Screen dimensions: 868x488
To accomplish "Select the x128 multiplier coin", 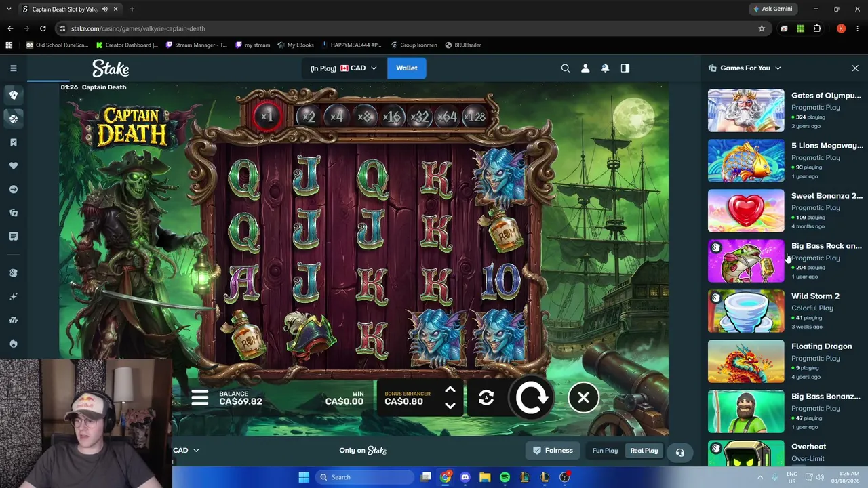I will (475, 117).
